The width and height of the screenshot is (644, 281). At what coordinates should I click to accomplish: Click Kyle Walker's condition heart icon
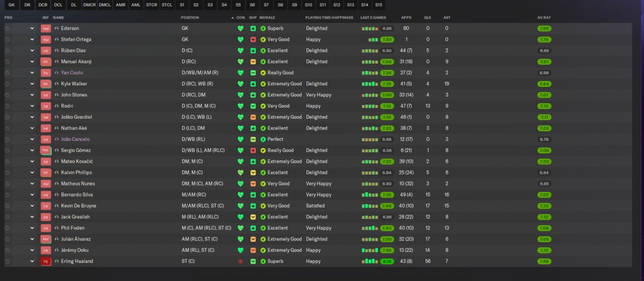pyautogui.click(x=240, y=84)
